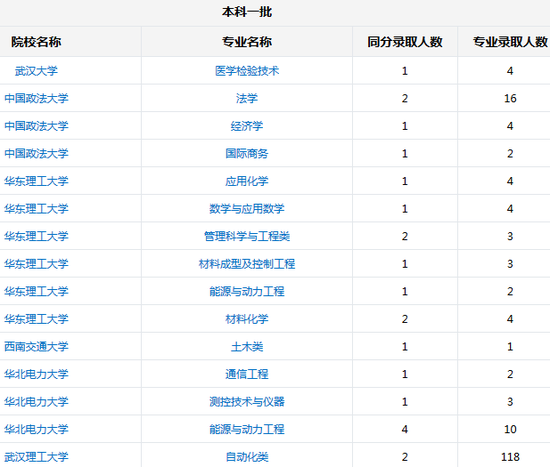
Task: Open the 应用化学 major link
Action: coord(247,181)
